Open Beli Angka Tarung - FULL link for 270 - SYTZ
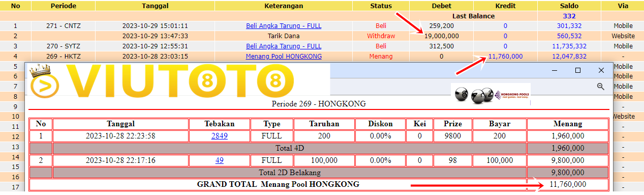The height and width of the screenshot is (195, 644). tap(284, 46)
